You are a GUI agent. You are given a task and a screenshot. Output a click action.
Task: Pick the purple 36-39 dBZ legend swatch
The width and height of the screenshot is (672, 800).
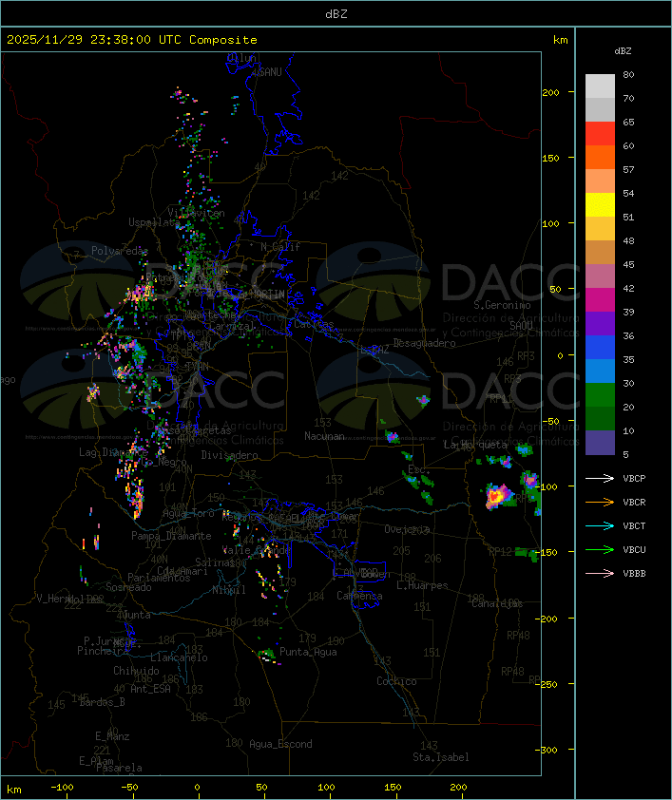click(x=600, y=323)
